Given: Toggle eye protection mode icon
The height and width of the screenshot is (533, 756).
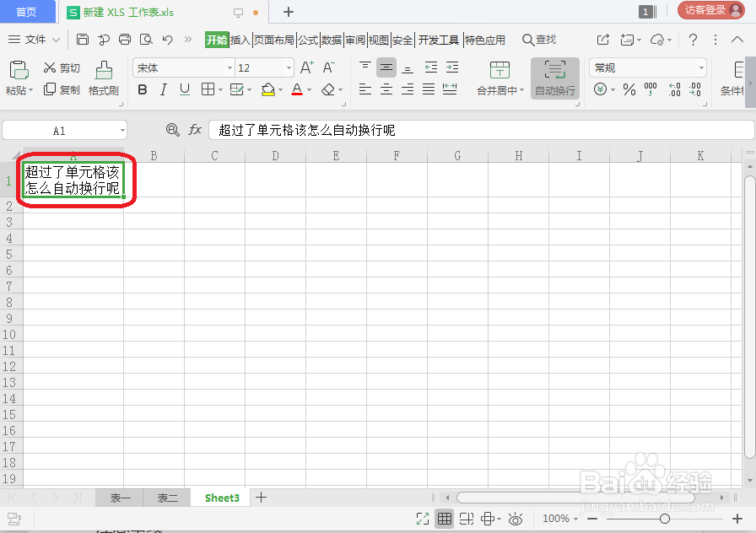Looking at the screenshot, I should click(x=516, y=519).
